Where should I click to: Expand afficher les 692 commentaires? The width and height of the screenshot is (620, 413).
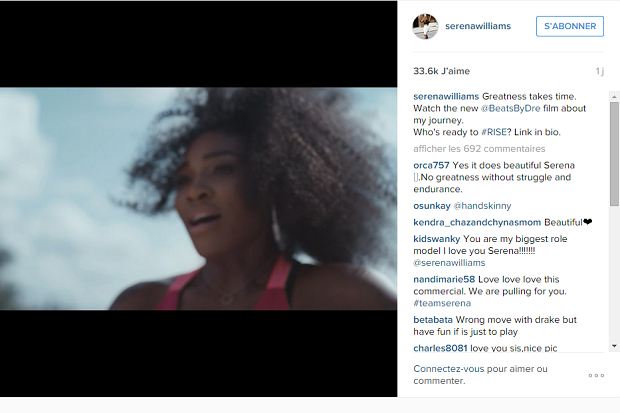point(479,149)
